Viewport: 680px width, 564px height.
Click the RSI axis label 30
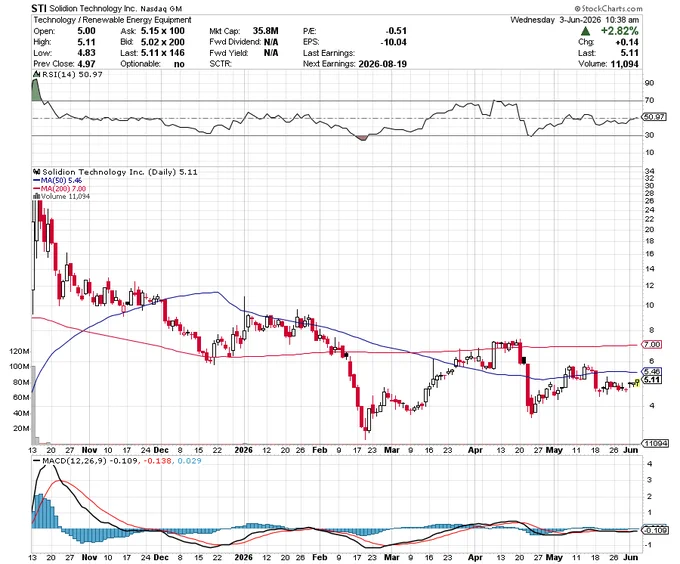649,135
